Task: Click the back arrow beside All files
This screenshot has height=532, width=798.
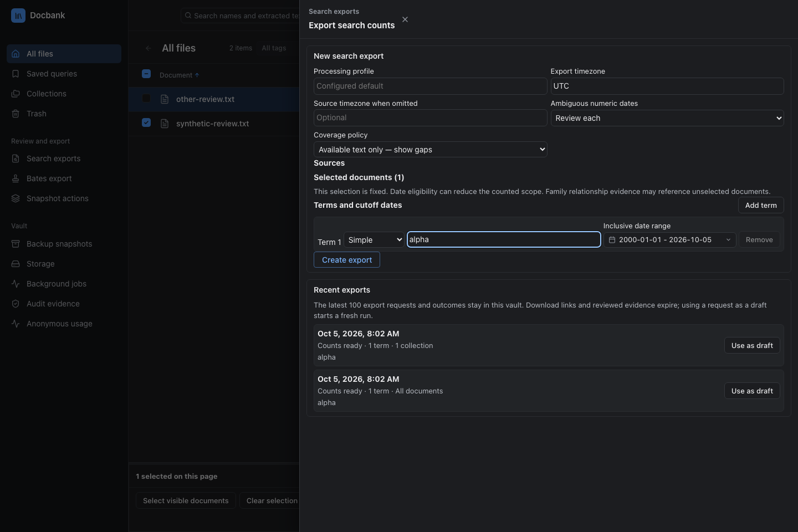Action: tap(148, 48)
